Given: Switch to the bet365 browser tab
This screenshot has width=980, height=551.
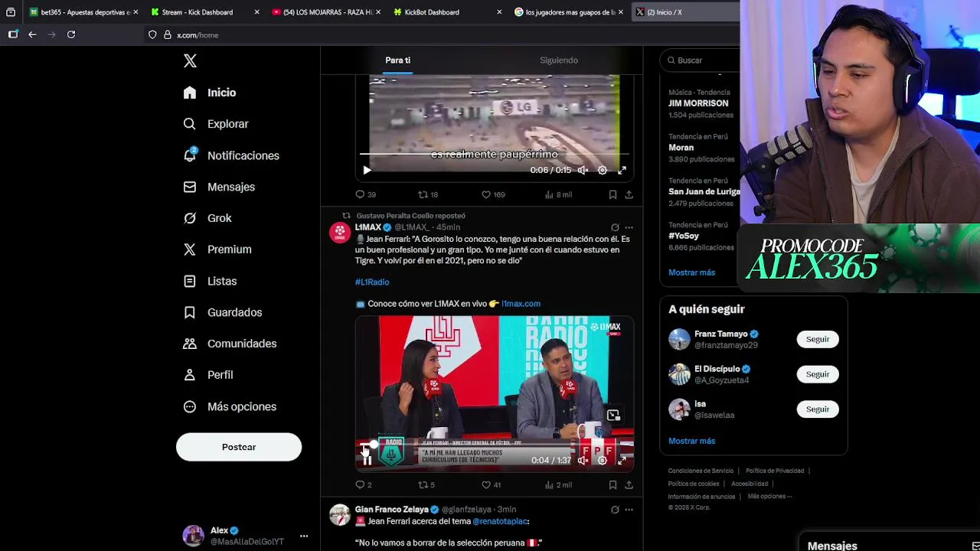Looking at the screenshot, I should (84, 12).
